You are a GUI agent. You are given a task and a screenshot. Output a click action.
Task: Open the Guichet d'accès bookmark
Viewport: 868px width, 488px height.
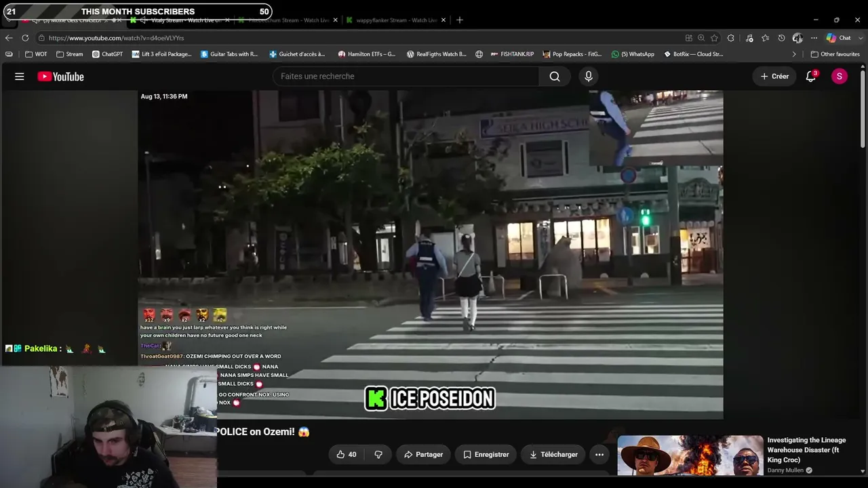coord(297,54)
